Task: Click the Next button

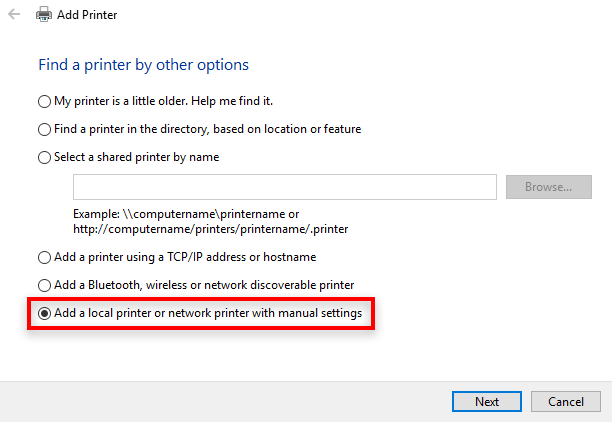Action: tap(487, 401)
